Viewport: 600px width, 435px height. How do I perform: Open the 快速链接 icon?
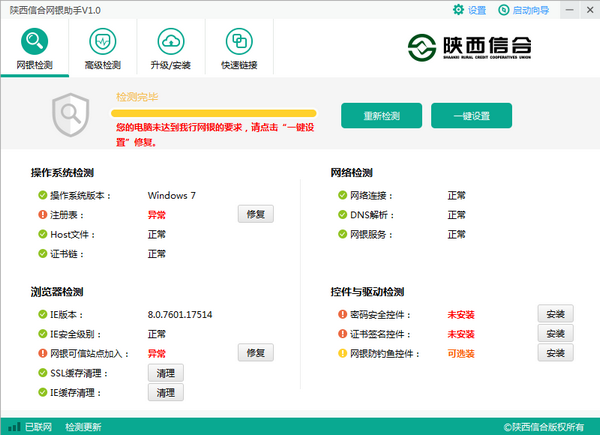[x=239, y=49]
